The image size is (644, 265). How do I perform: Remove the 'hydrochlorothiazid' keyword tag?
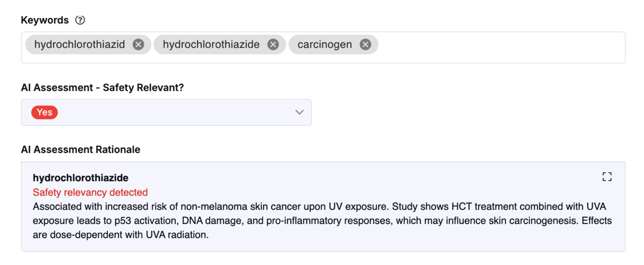pyautogui.click(x=138, y=45)
